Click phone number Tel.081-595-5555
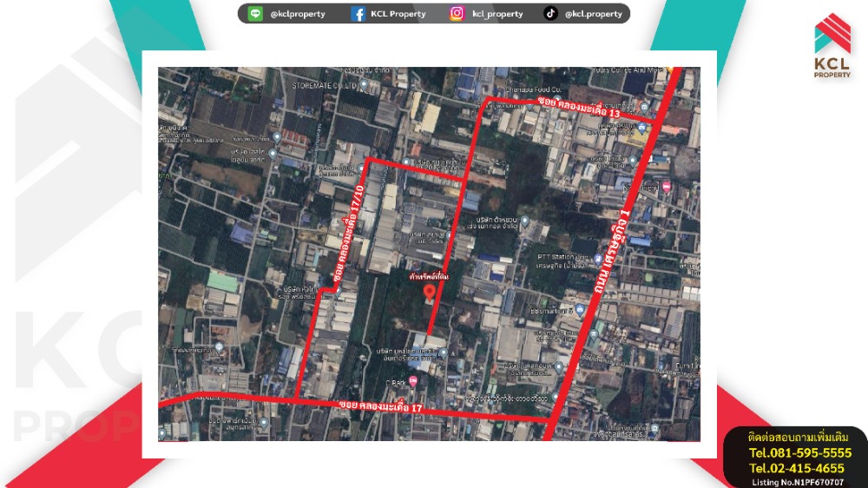Screen dimensions: 868x488 799,453
